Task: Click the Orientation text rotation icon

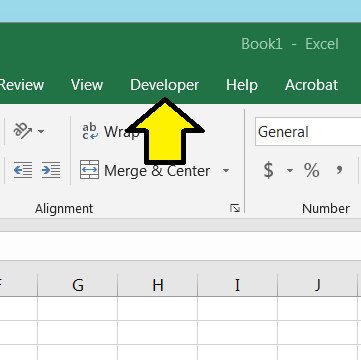Action: [x=23, y=131]
